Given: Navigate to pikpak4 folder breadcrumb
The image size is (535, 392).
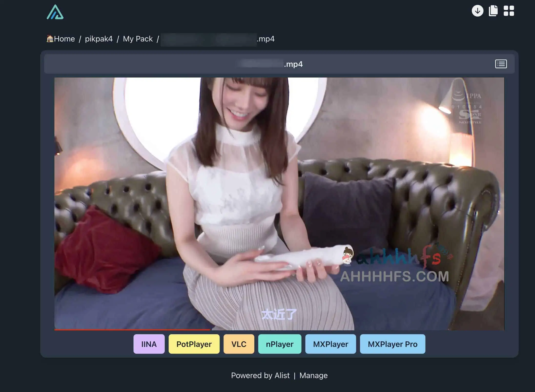Looking at the screenshot, I should click(x=99, y=39).
